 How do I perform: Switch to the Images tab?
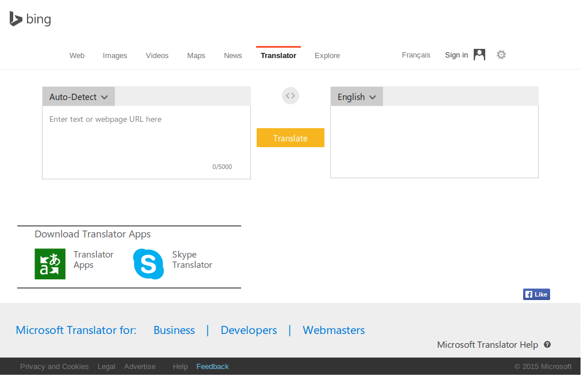coord(115,55)
